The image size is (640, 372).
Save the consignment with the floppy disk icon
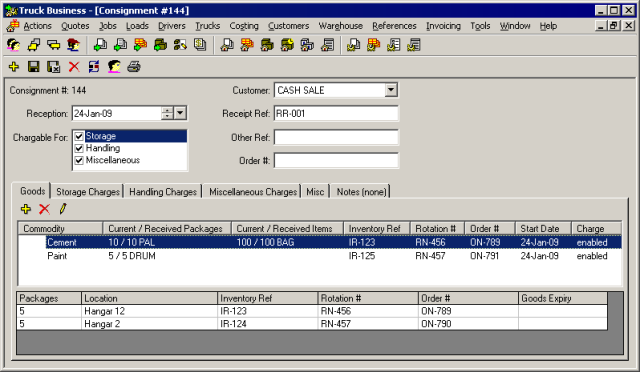(33, 67)
